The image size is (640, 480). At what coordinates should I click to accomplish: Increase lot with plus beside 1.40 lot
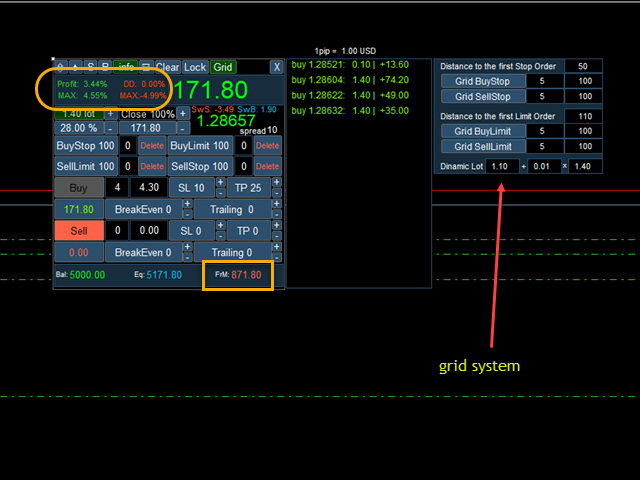coord(110,114)
